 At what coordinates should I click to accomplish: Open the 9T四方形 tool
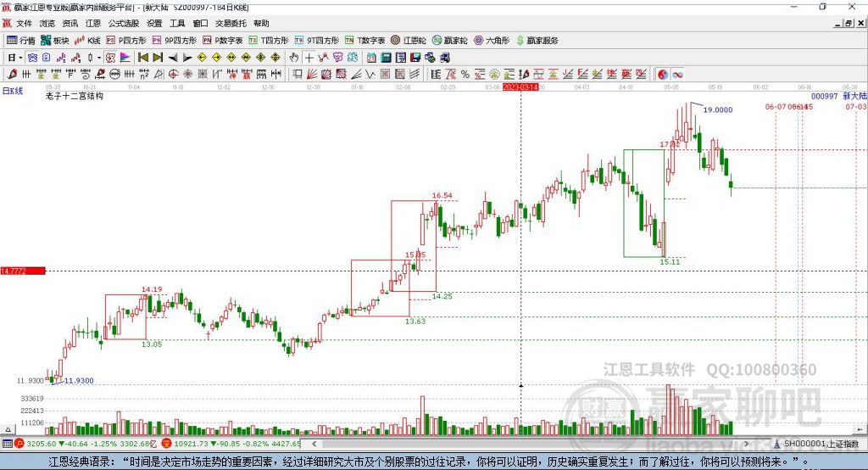point(317,41)
